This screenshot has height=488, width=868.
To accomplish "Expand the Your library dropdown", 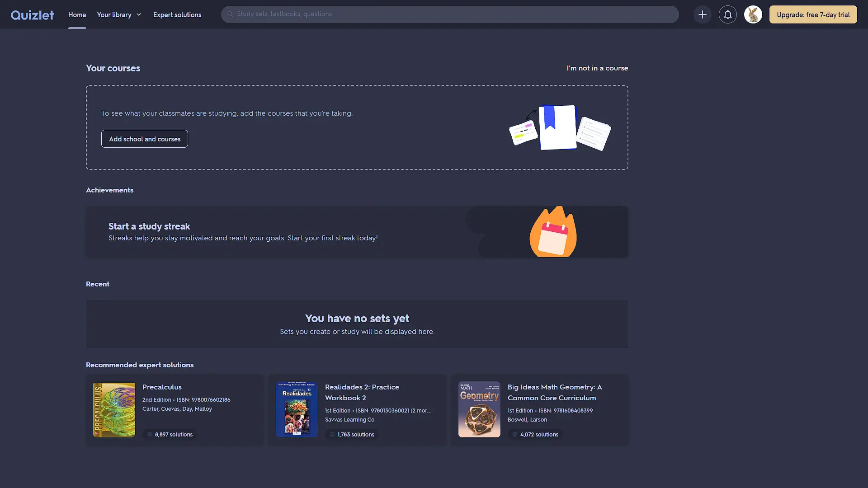I will coord(114,15).
